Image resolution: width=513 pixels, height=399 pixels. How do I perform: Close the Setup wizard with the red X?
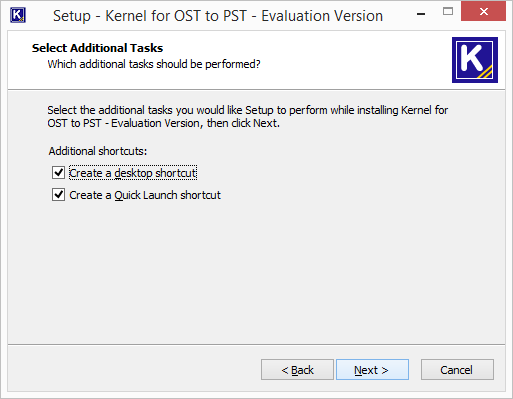(x=483, y=12)
